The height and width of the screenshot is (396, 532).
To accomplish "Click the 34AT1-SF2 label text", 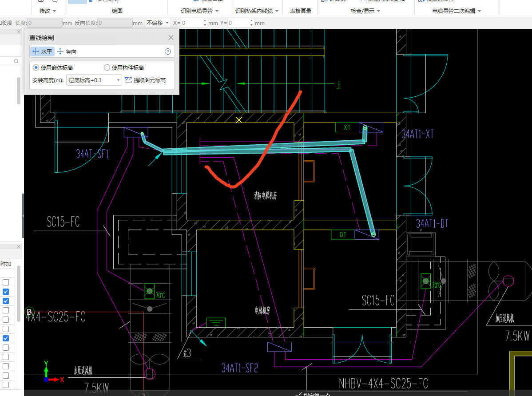I will pos(240,368).
